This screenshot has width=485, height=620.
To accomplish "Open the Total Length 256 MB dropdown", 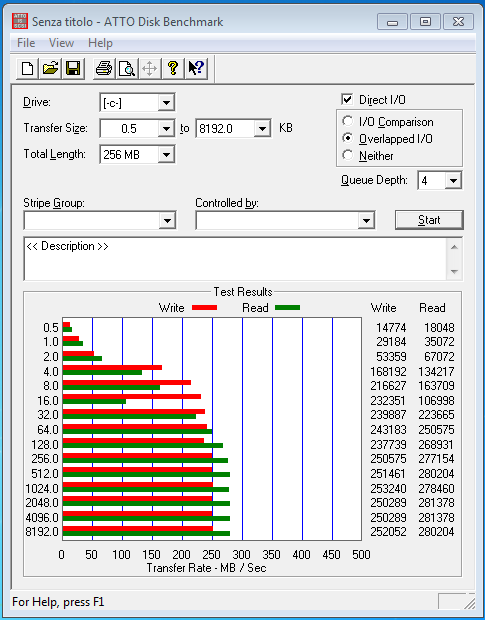I will click(166, 154).
